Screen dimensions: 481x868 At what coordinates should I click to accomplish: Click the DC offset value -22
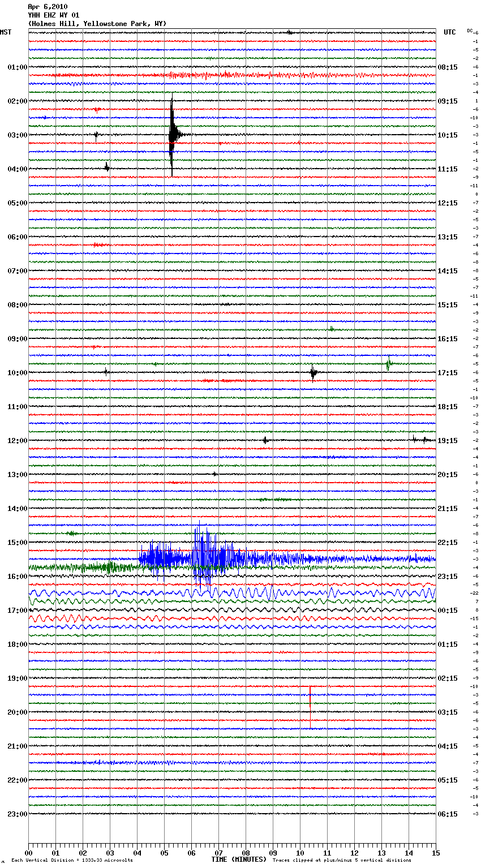pyautogui.click(x=474, y=593)
